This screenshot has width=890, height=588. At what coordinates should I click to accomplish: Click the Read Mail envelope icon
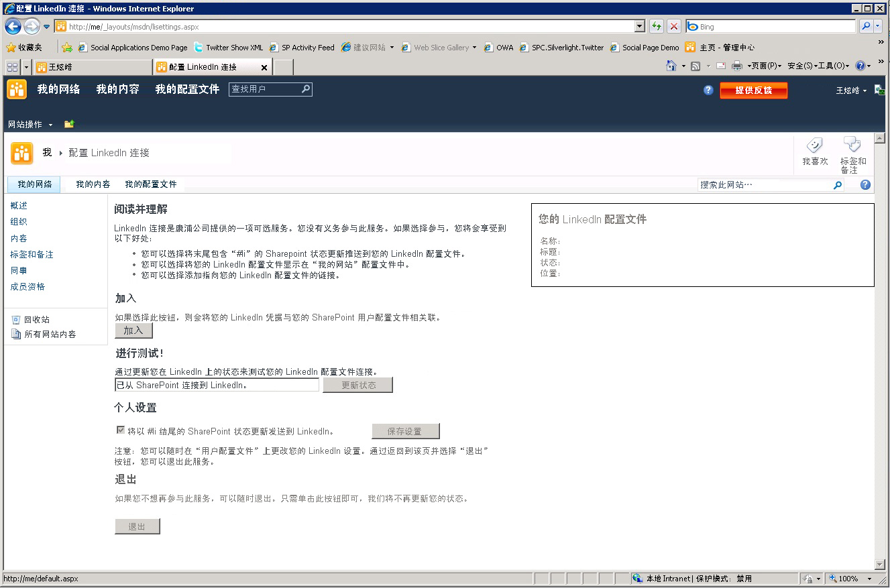tap(721, 66)
